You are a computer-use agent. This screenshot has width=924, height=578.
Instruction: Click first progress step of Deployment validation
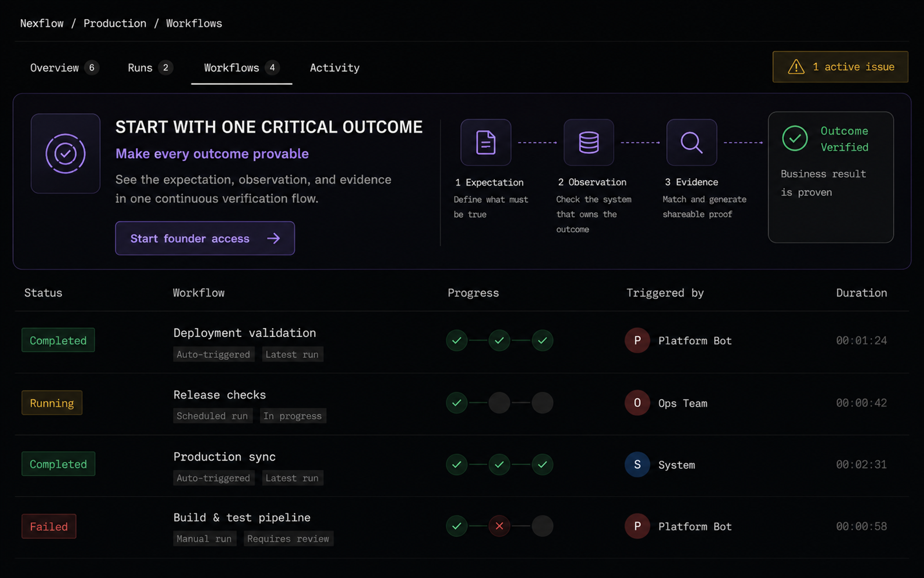[456, 340]
